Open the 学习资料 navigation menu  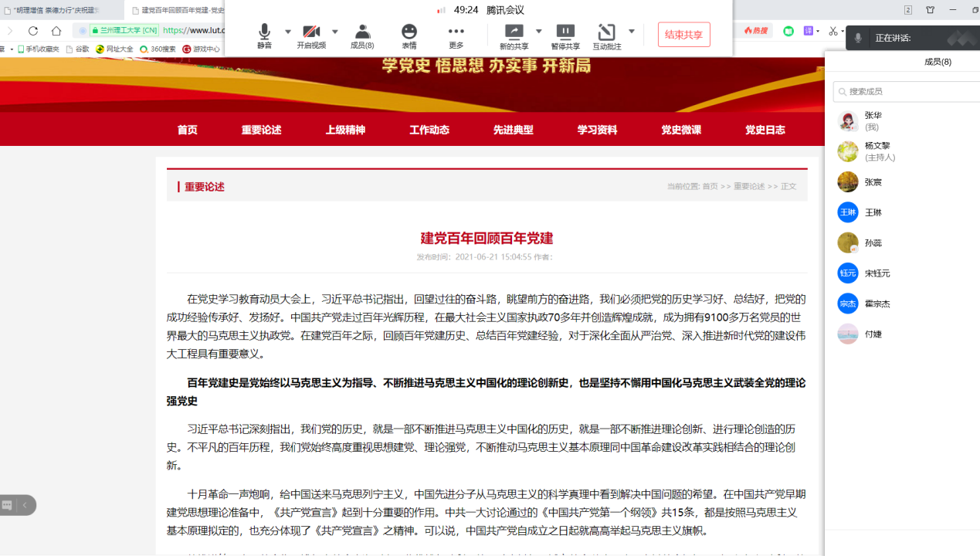point(595,131)
